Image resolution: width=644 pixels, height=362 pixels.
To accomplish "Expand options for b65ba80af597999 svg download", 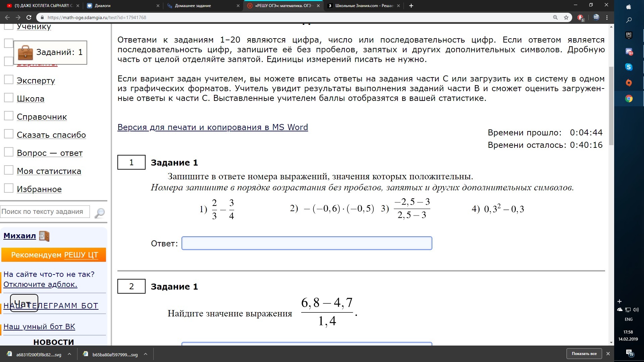I will pyautogui.click(x=146, y=354).
